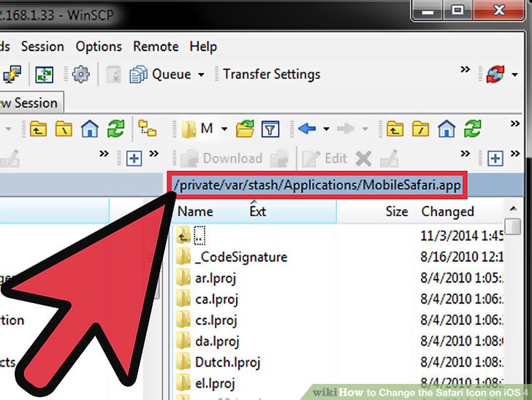Expand the Queue dropdown arrow
Viewport: 532px width, 400px height.
(201, 74)
